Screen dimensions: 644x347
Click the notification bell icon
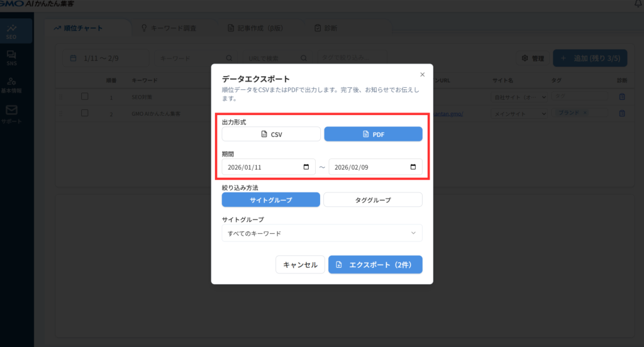point(638,4)
